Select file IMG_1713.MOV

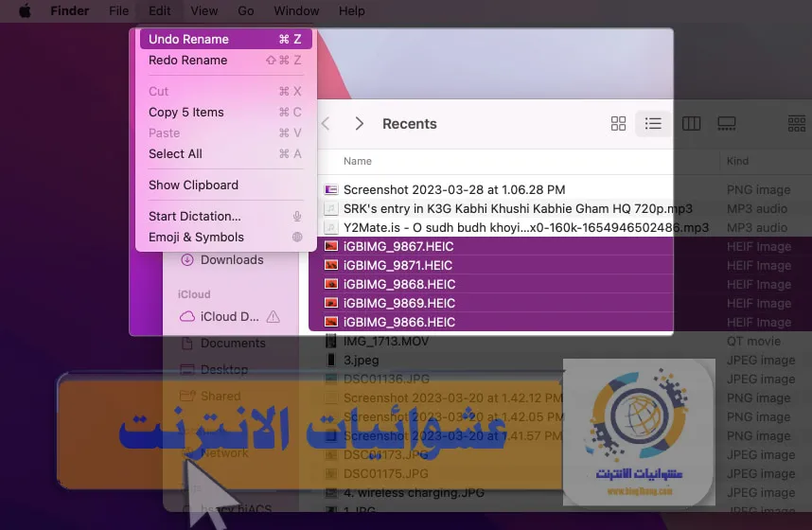(x=386, y=341)
